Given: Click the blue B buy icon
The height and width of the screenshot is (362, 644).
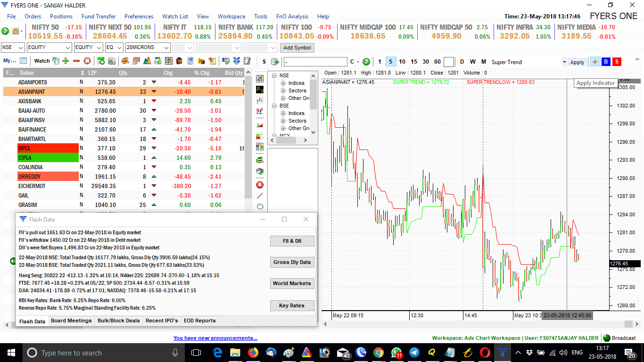Looking at the screenshot, I should point(606,62).
